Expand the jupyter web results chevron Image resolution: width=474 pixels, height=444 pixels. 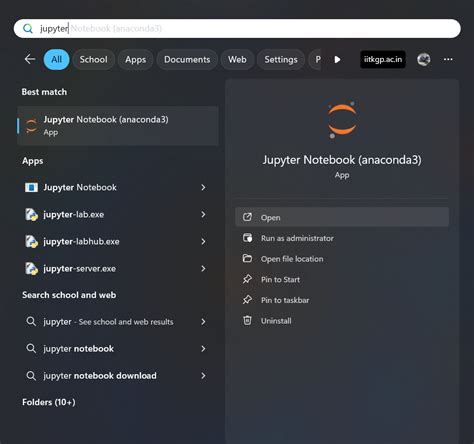[203, 322]
